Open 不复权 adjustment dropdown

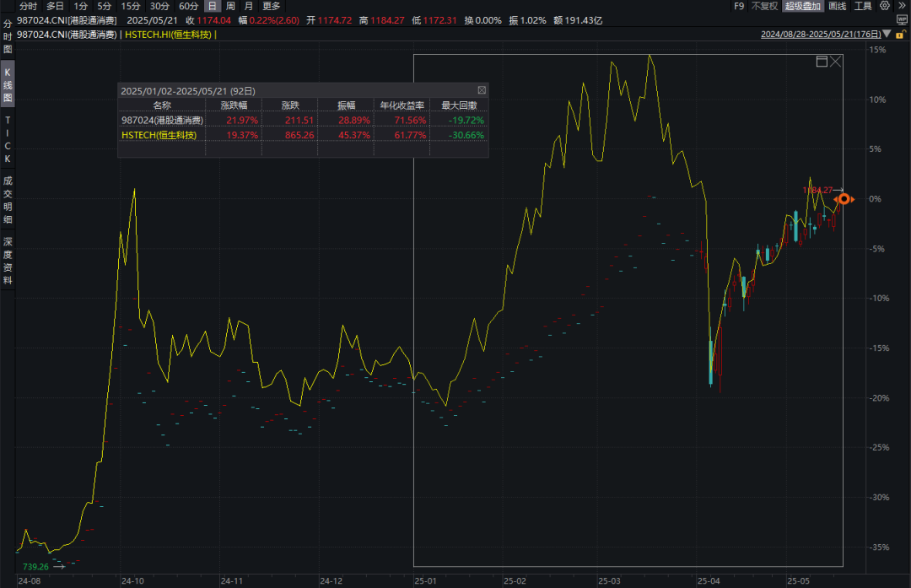point(764,6)
